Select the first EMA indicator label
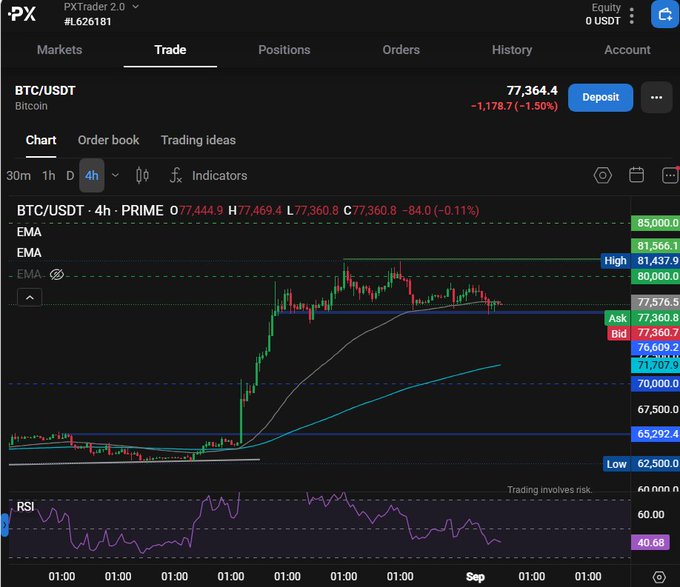 pos(29,232)
